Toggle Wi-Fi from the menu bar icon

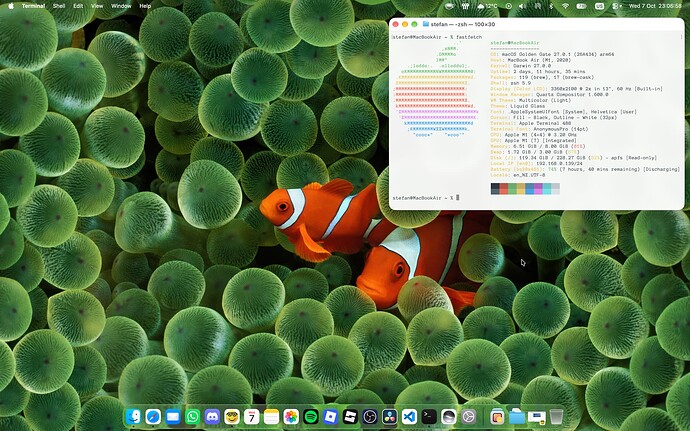565,6
